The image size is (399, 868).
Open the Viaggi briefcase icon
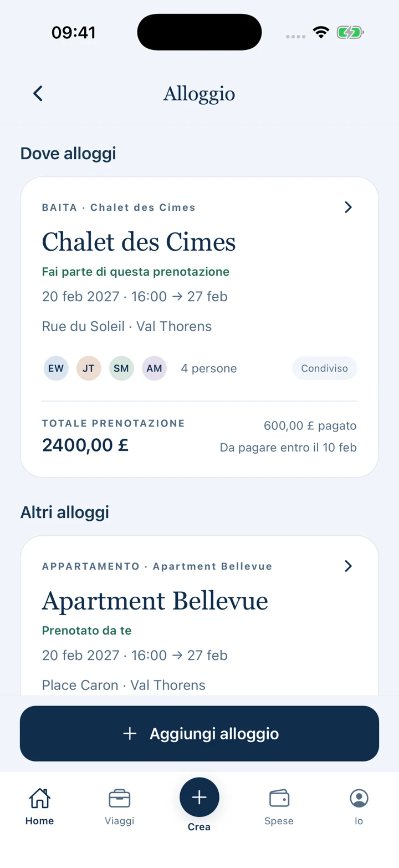click(120, 799)
